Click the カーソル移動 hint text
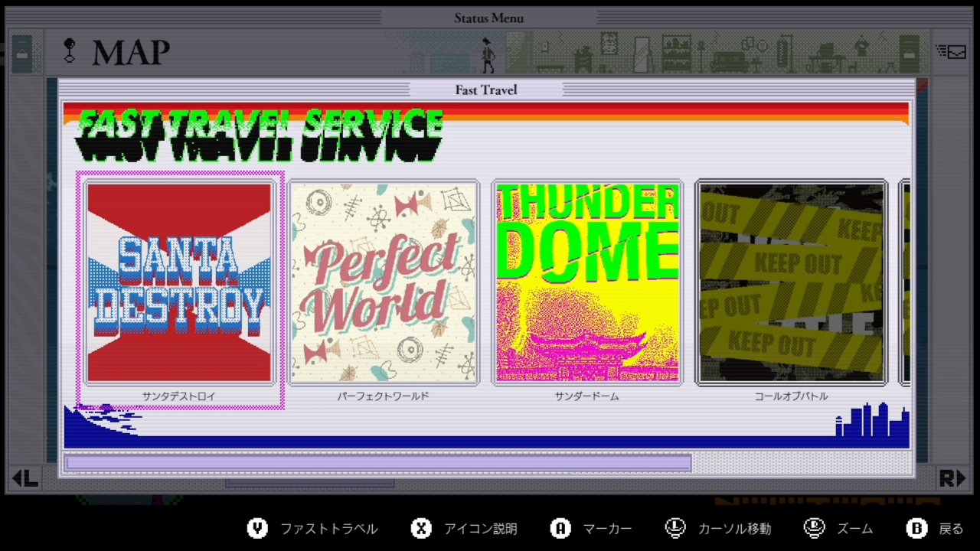 click(734, 529)
